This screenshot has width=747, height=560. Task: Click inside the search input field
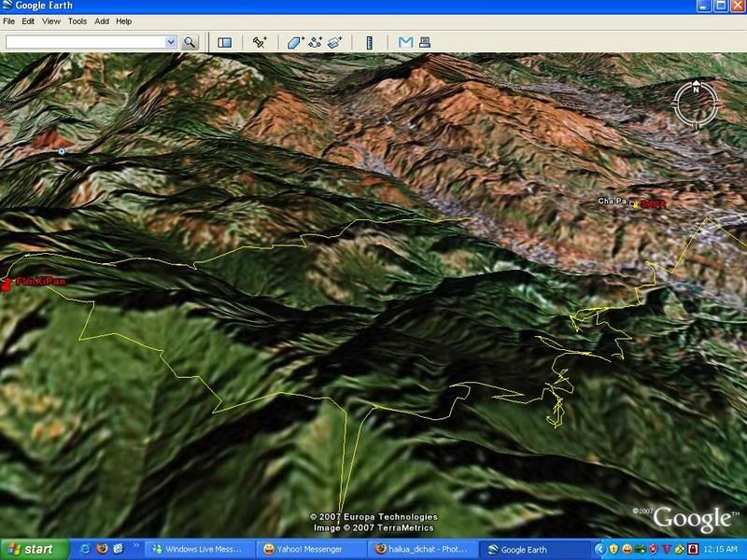point(86,42)
